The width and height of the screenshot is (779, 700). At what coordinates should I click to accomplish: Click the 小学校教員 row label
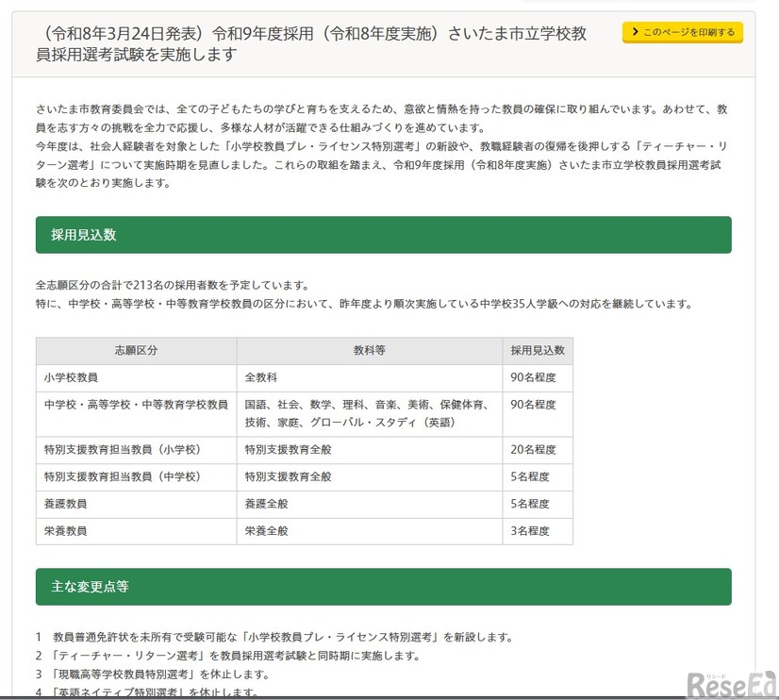coord(74,377)
